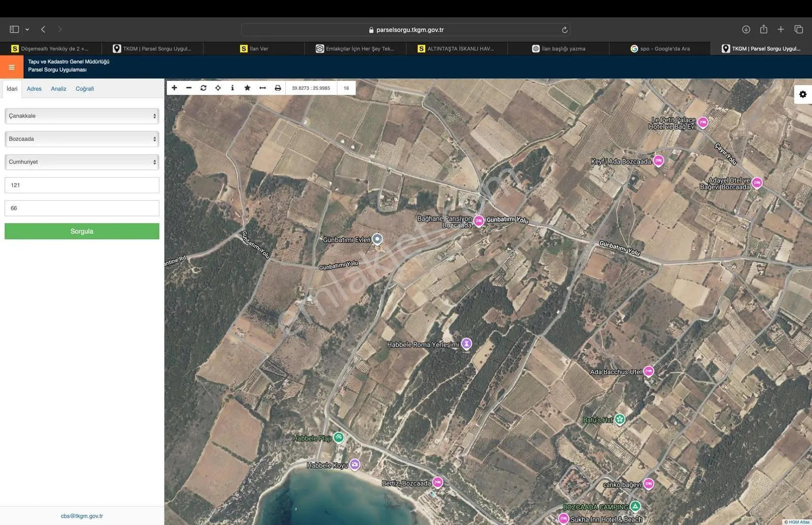The height and width of the screenshot is (525, 812).
Task: Click the star favorites icon in toolbar
Action: 247,88
